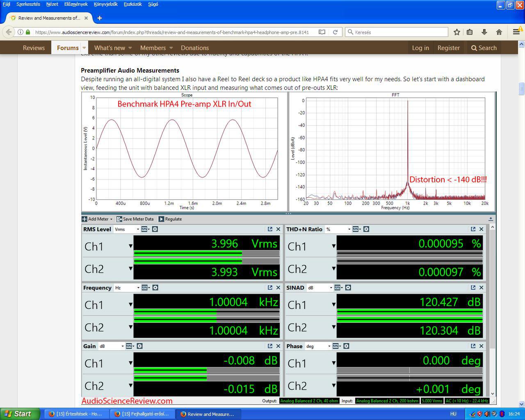The image size is (525, 420).
Task: Pop out the THD+N Ratio meter
Action: point(473,229)
